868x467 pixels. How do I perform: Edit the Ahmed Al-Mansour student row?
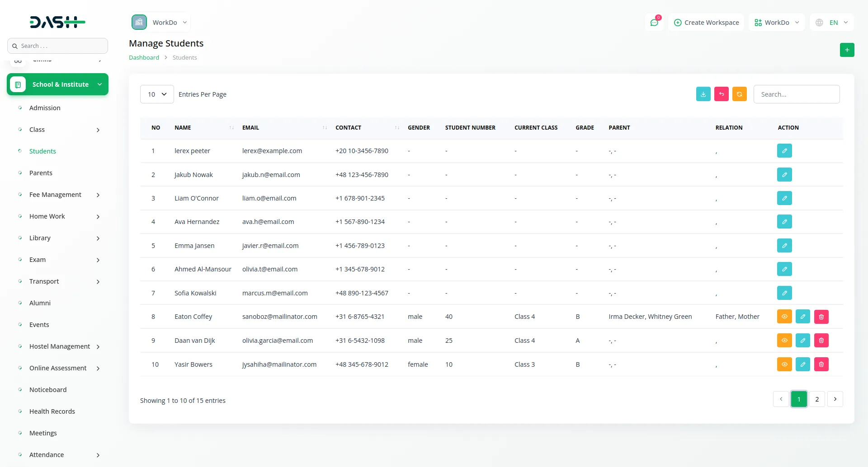click(784, 269)
